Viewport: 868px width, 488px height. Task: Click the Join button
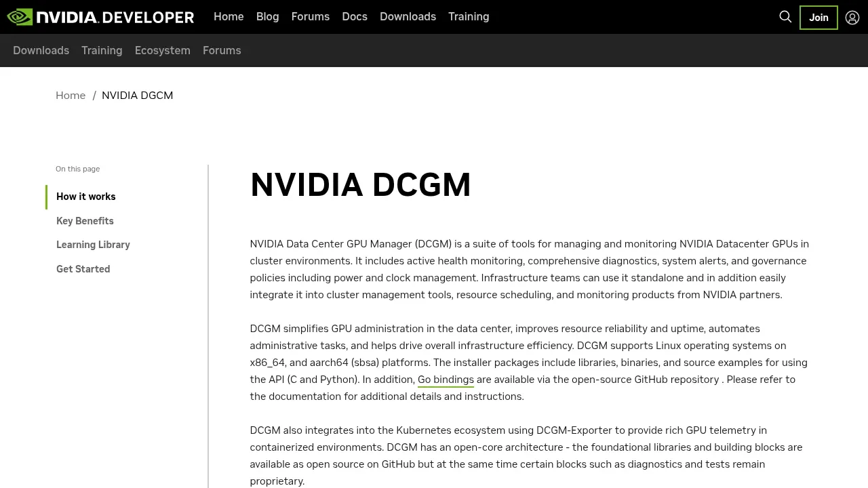click(818, 18)
